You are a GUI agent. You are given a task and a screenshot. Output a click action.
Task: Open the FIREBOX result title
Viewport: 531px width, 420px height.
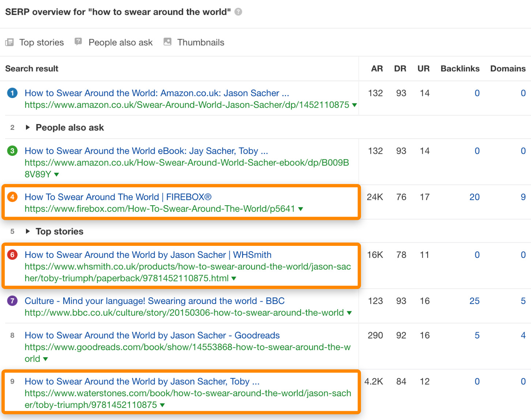tap(118, 197)
